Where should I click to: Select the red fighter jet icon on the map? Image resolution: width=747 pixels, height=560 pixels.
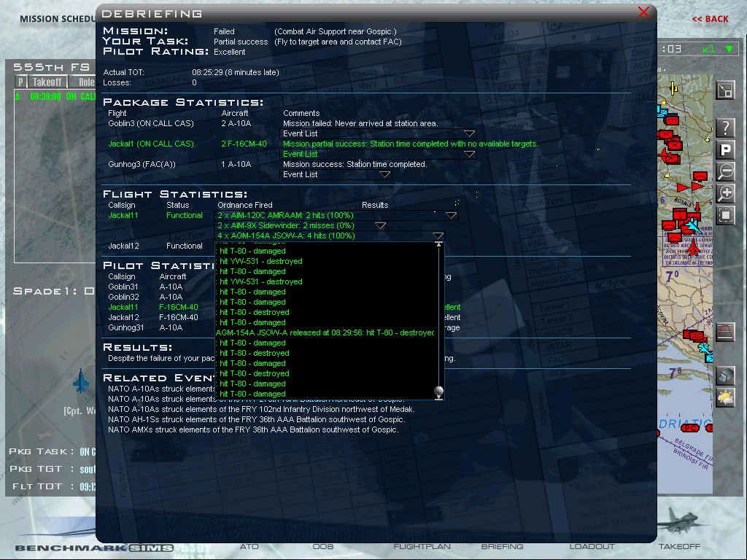click(693, 246)
